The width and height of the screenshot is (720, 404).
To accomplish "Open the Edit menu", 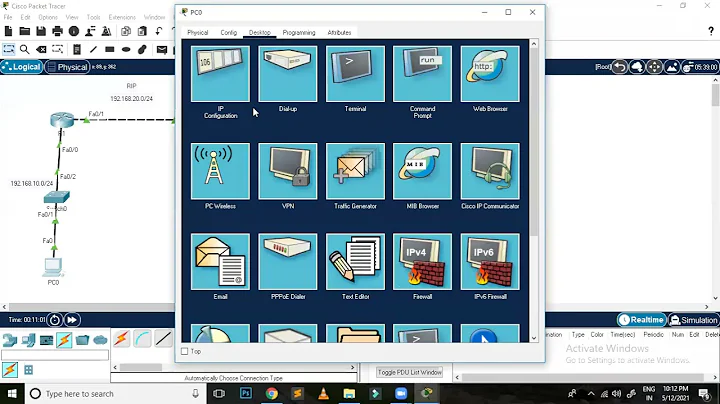I will (25, 17).
